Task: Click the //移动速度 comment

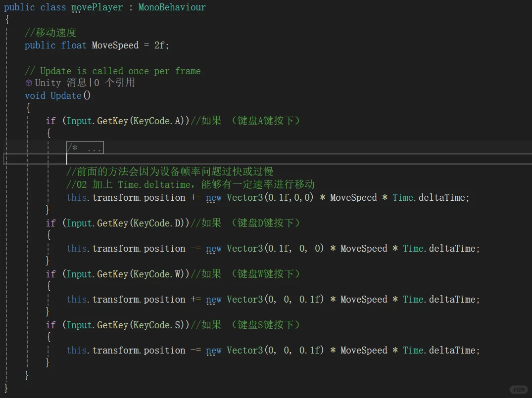Action: pos(50,33)
